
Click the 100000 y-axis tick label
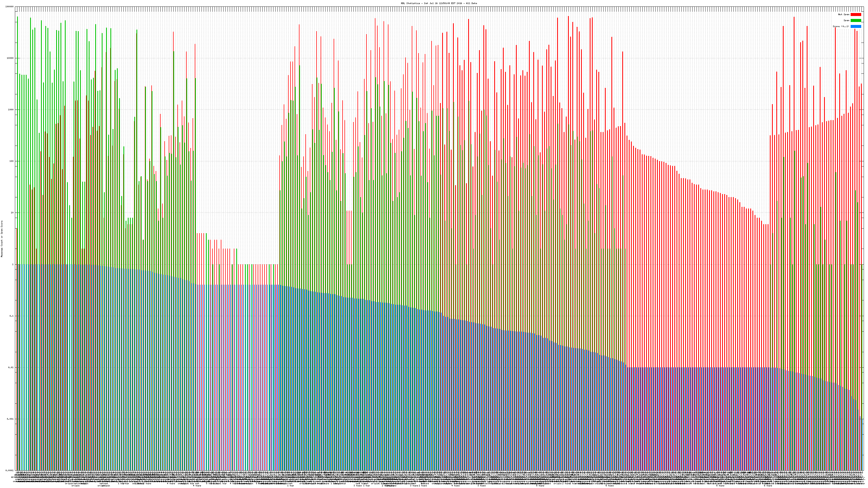point(9,7)
